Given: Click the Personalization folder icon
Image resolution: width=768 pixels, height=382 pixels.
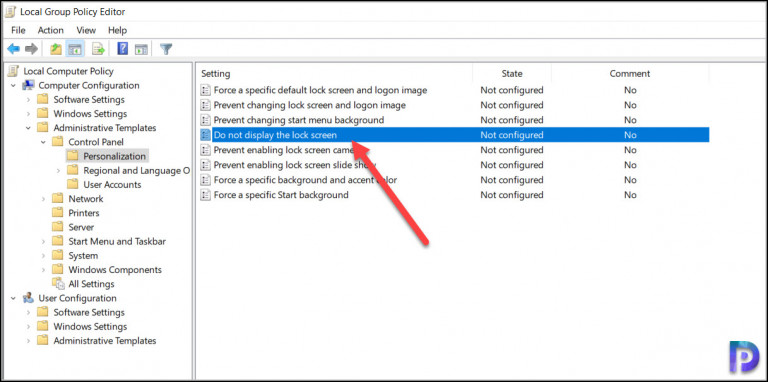Looking at the screenshot, I should click(73, 156).
